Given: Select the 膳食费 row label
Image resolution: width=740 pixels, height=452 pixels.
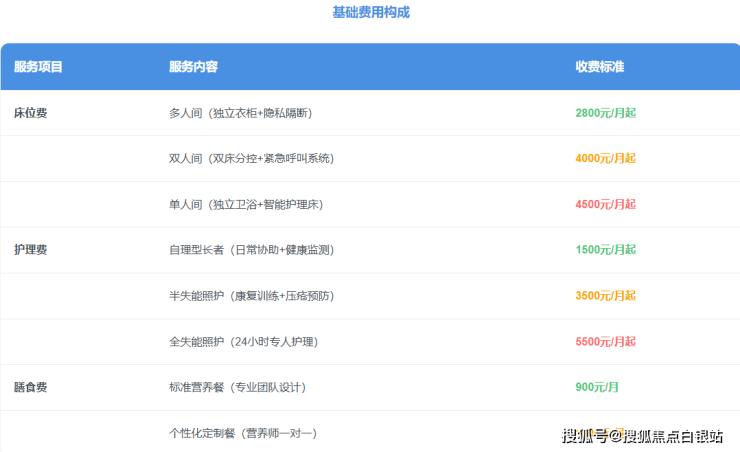Looking at the screenshot, I should pos(31,387).
